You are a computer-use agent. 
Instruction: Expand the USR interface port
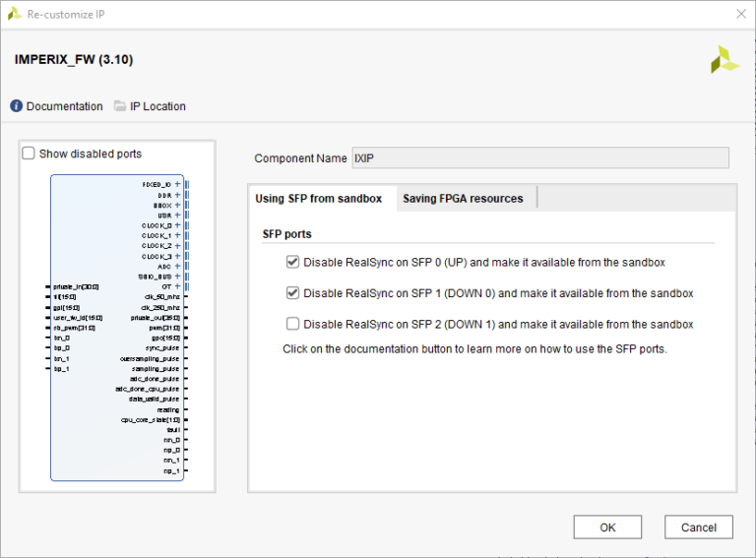(177, 215)
